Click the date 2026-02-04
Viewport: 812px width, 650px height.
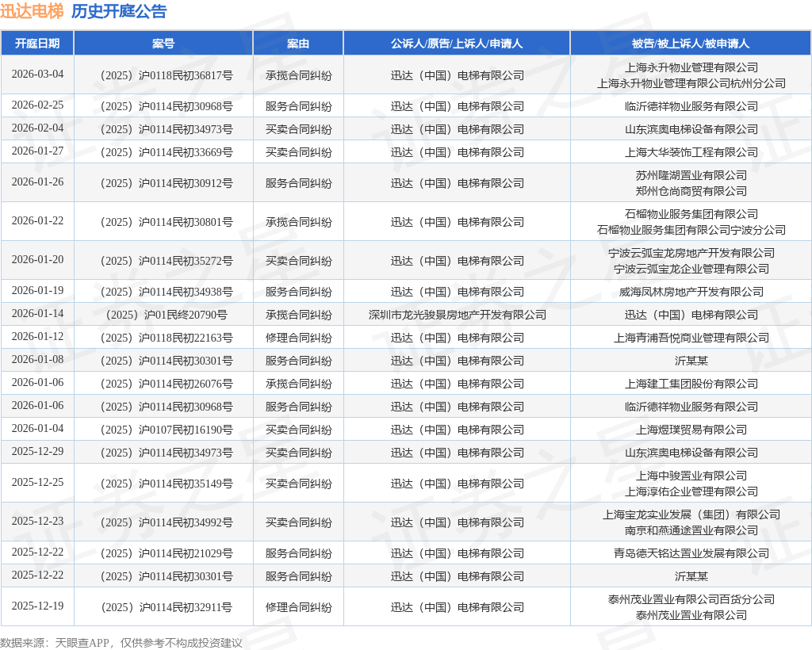[37, 128]
